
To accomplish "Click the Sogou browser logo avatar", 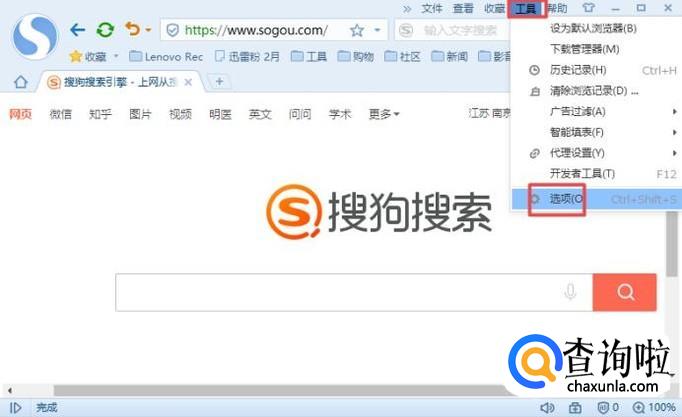I will pyautogui.click(x=35, y=37).
